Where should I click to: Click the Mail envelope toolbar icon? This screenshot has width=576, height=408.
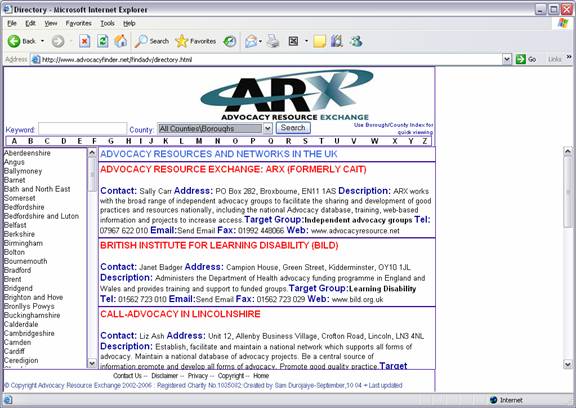coord(251,41)
